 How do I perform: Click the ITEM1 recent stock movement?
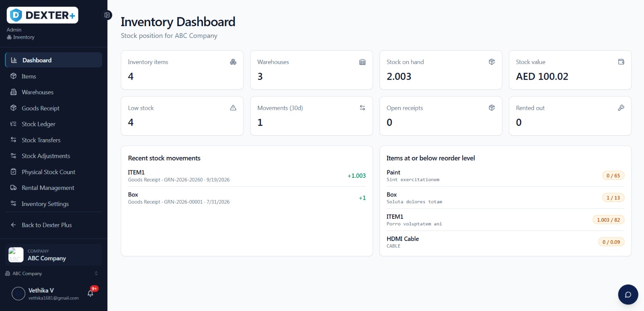click(247, 176)
